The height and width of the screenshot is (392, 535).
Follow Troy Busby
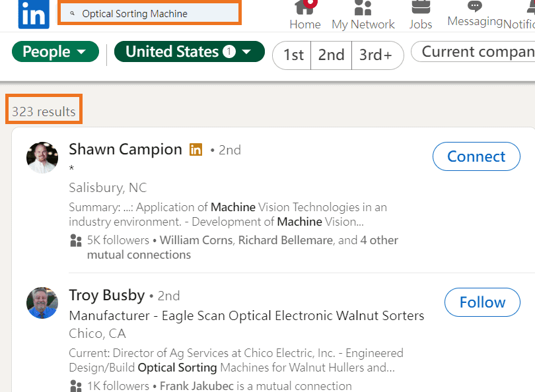482,302
